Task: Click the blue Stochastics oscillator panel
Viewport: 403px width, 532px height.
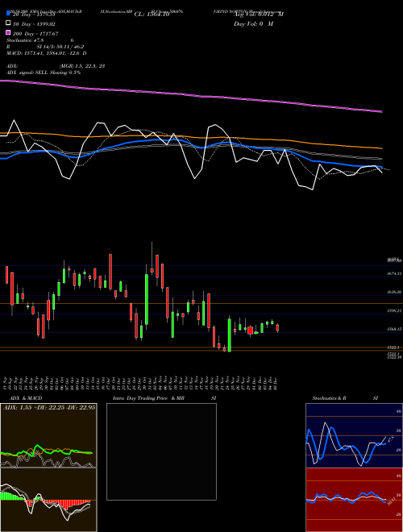Action: tap(354, 435)
